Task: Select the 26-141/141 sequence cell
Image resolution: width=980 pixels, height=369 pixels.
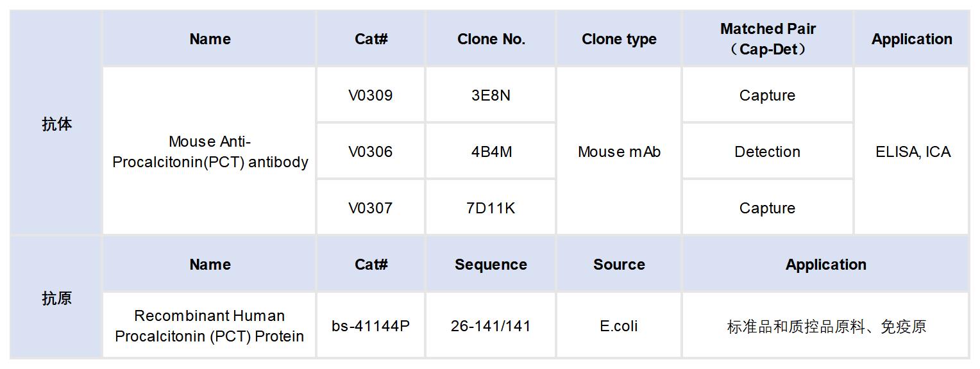Action: (x=491, y=326)
